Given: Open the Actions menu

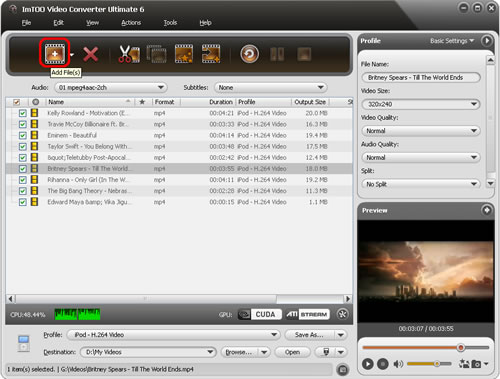Looking at the screenshot, I should coord(131,23).
